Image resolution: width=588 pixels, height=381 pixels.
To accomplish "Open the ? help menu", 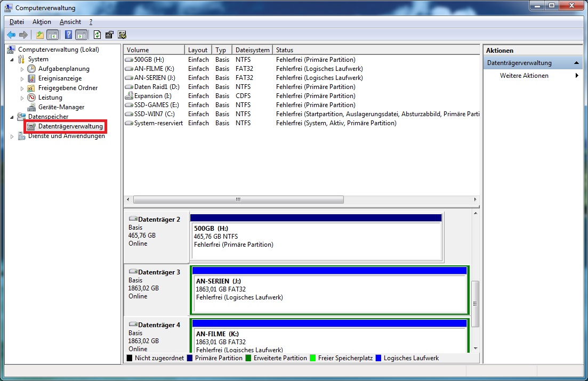I will pos(91,22).
